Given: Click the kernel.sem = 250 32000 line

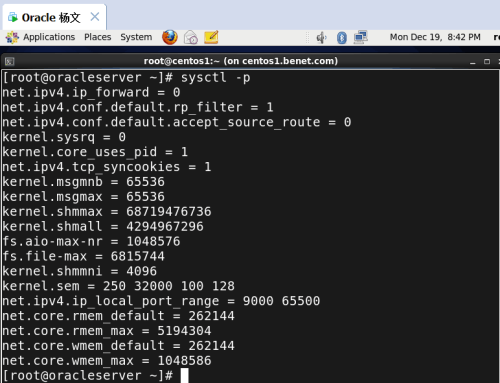Looking at the screenshot, I should point(118,286).
